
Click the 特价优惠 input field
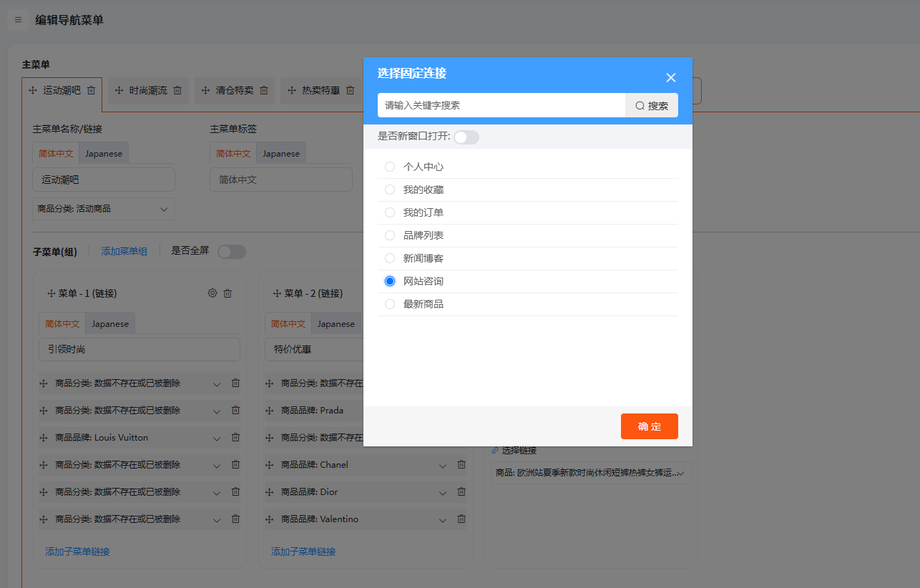[314, 350]
